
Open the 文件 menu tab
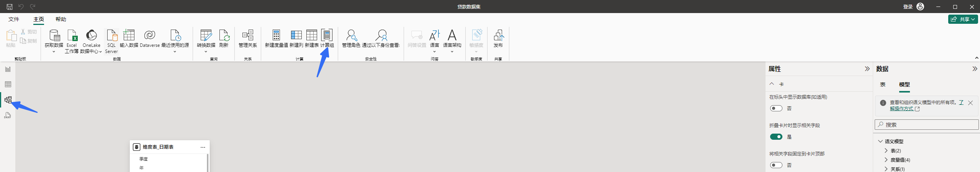point(14,19)
